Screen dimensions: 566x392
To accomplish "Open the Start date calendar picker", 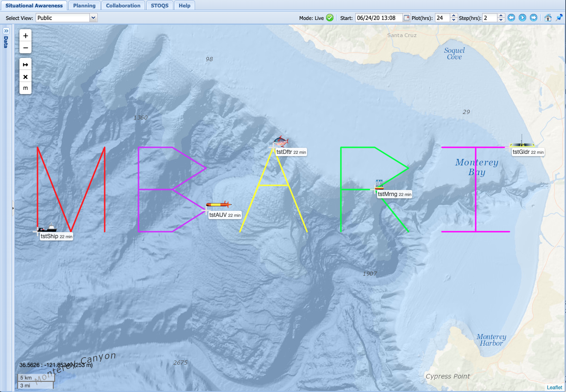I will coord(407,18).
